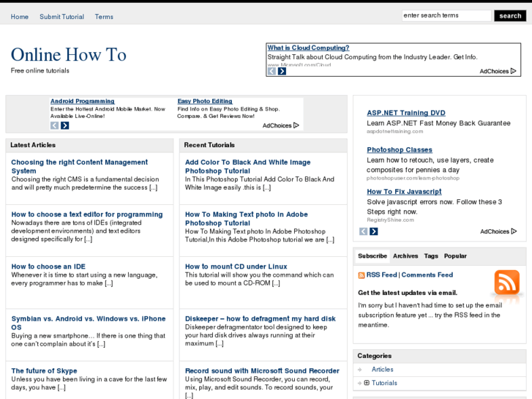Click Get the latest updates via email text
The image size is (532, 399).
(408, 293)
